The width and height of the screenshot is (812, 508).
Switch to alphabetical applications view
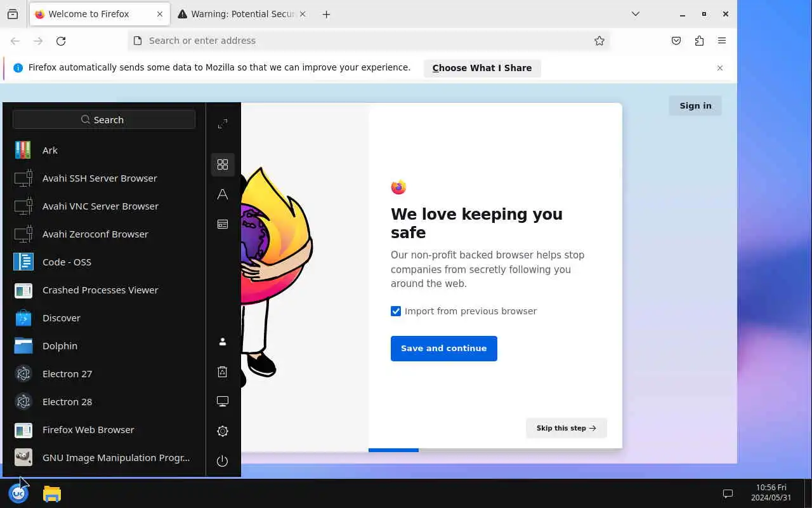coord(223,194)
